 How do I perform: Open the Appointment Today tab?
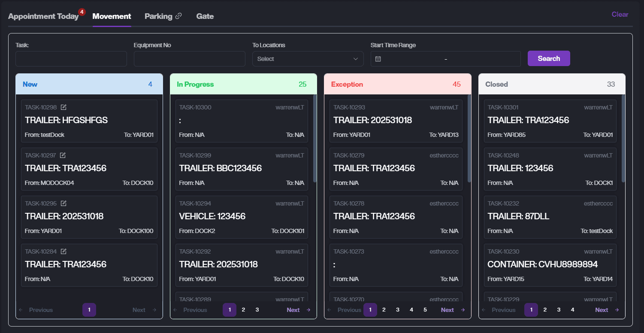(43, 16)
